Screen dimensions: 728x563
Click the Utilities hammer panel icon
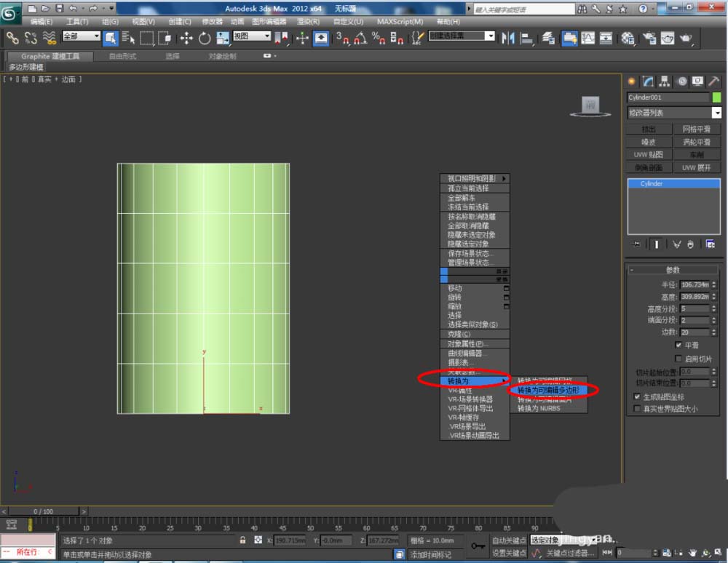(714, 81)
